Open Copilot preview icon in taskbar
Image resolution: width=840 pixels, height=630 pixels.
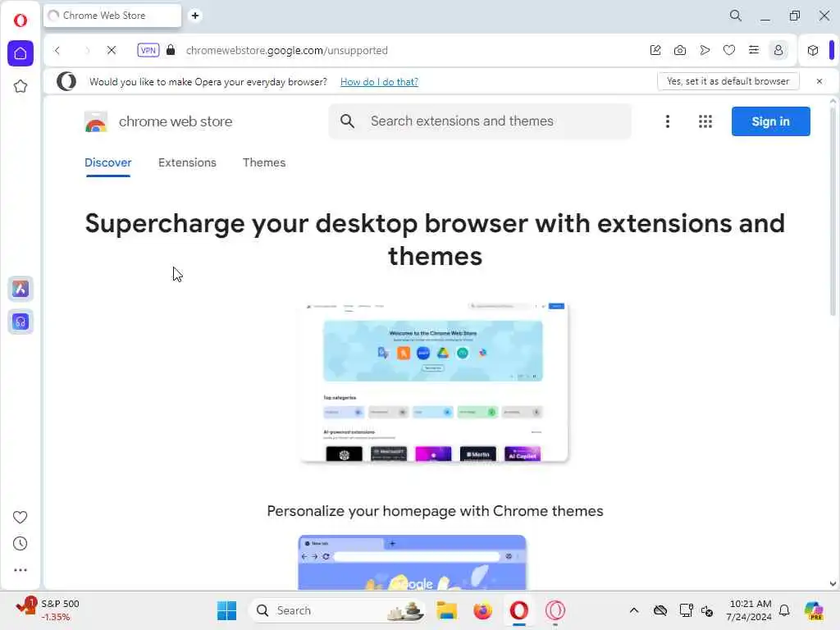click(813, 610)
